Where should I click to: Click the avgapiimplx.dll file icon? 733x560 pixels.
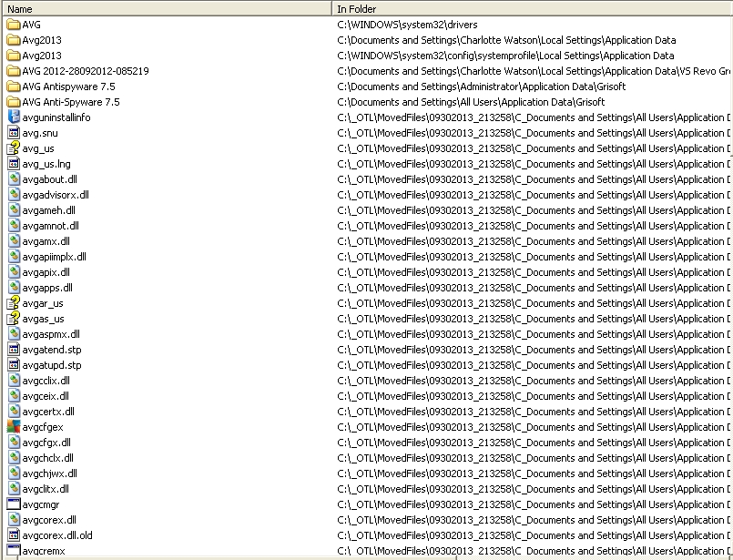[x=14, y=256]
